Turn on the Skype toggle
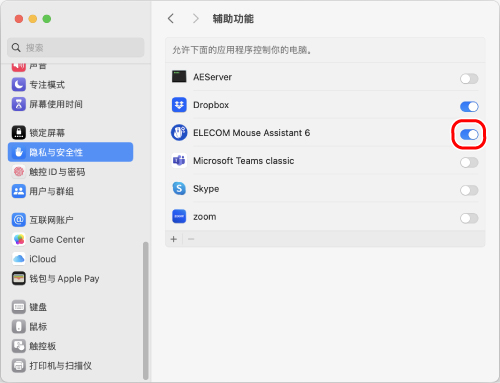 click(x=469, y=190)
